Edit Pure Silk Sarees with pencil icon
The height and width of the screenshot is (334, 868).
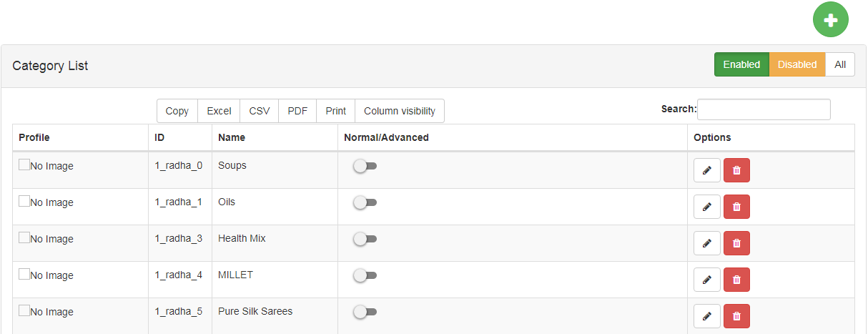click(707, 316)
